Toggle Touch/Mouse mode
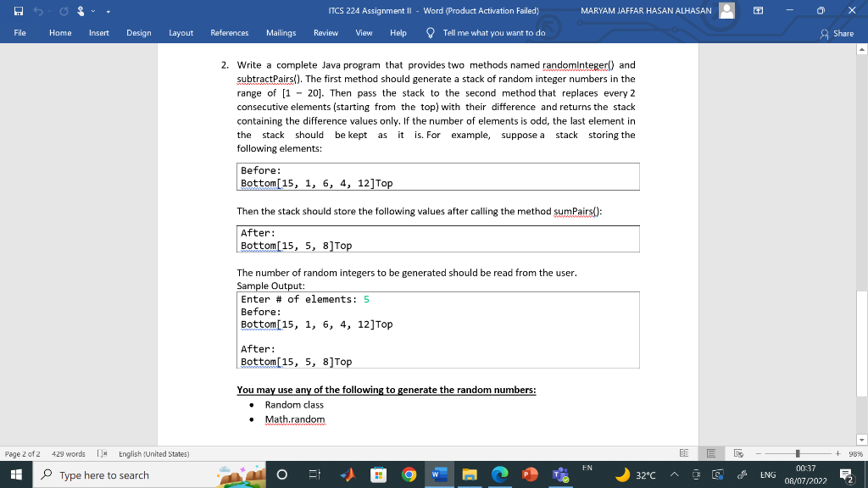The width and height of the screenshot is (868, 488). coord(81,11)
